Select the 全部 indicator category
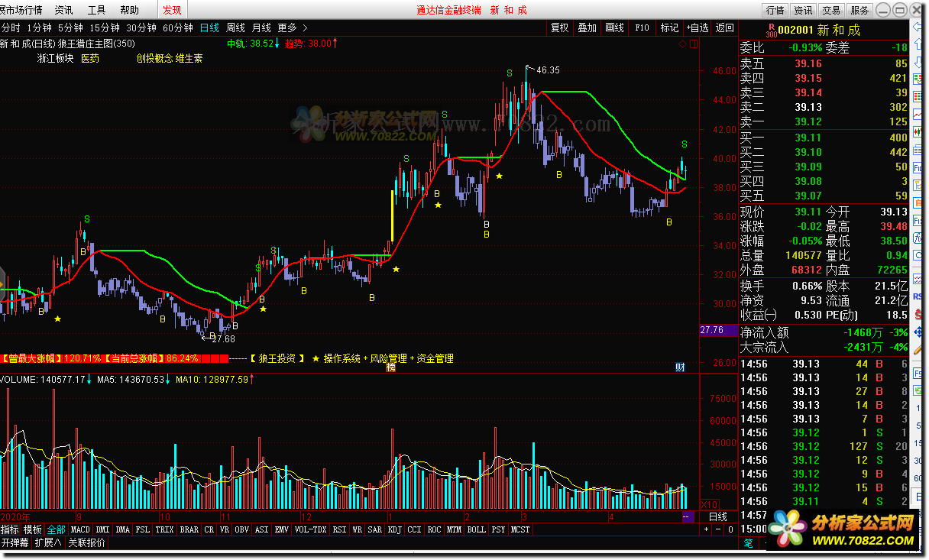The image size is (929, 560). (57, 529)
